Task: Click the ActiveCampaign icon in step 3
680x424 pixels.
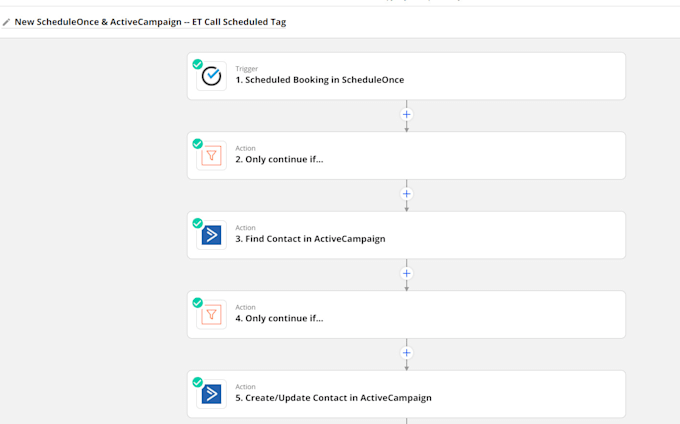Action: pyautogui.click(x=211, y=235)
